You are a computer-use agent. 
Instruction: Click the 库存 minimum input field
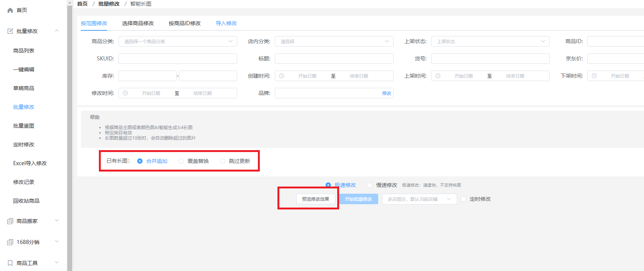[147, 76]
